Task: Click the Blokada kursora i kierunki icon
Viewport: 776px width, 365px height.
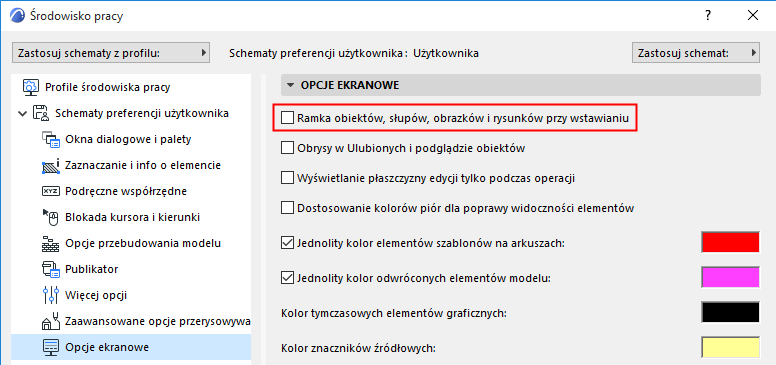Action: coord(51,218)
